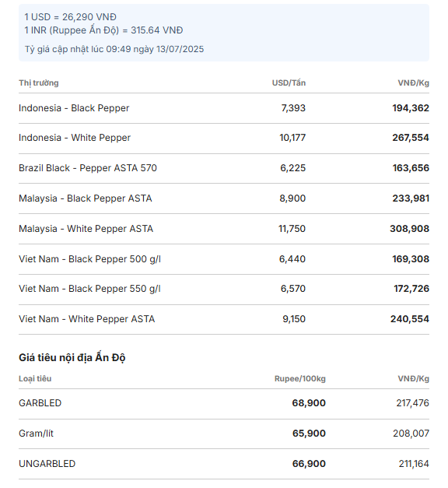Select Viet Nam - Black Pepper 500 g/l
Image resolution: width=448 pixels, height=488 pixels.
click(89, 259)
